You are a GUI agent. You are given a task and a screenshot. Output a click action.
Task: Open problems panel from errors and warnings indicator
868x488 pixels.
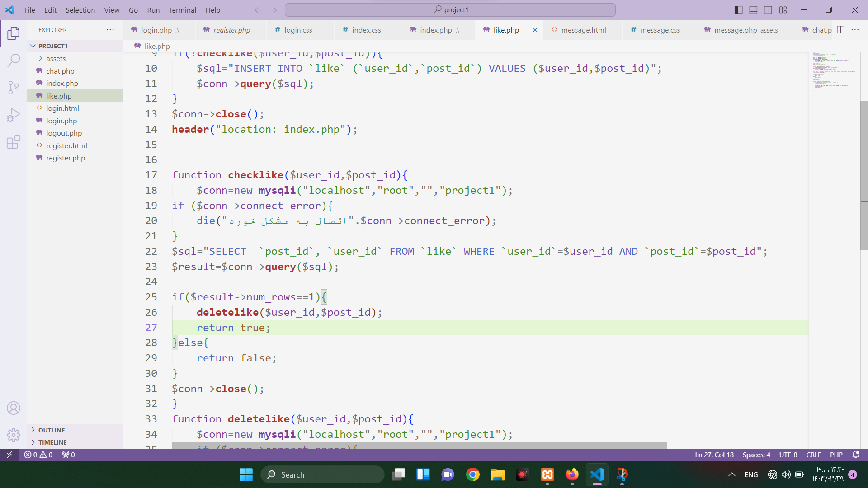tap(38, 455)
